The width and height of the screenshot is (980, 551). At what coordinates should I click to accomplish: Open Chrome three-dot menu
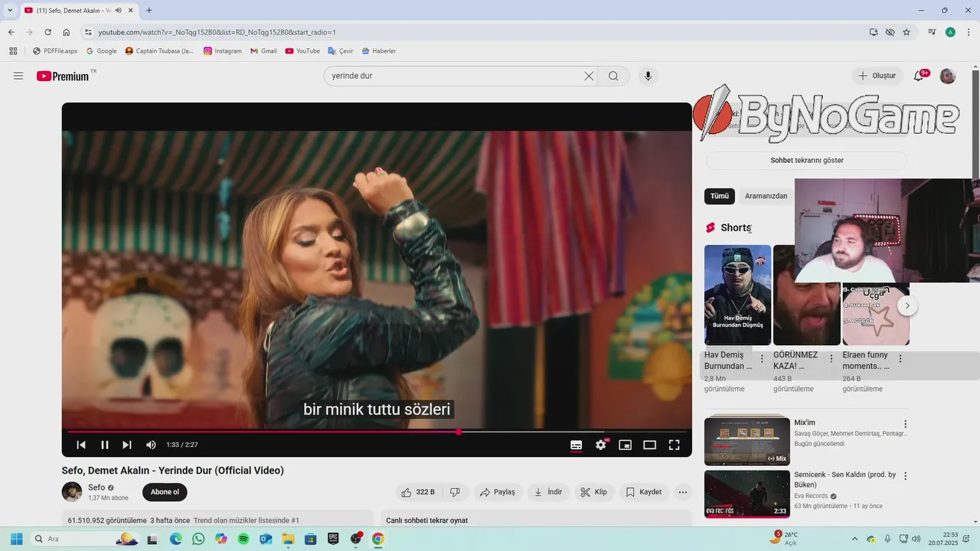tap(969, 32)
